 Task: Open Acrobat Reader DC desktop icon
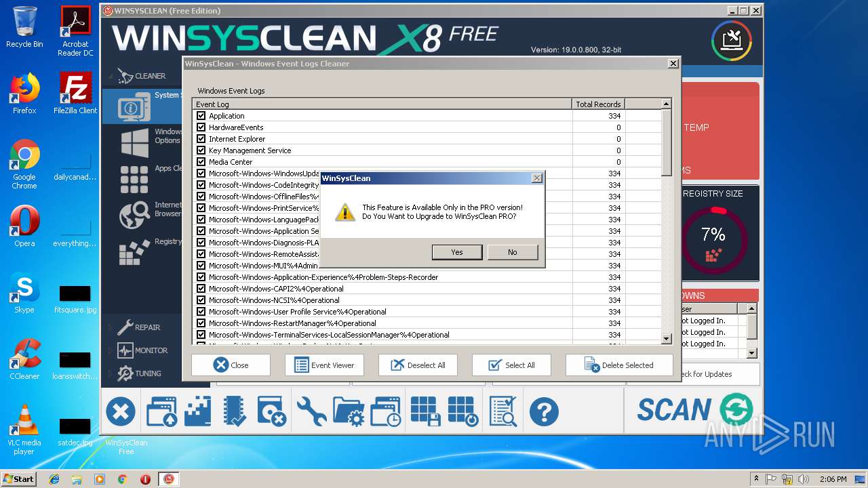tap(75, 32)
